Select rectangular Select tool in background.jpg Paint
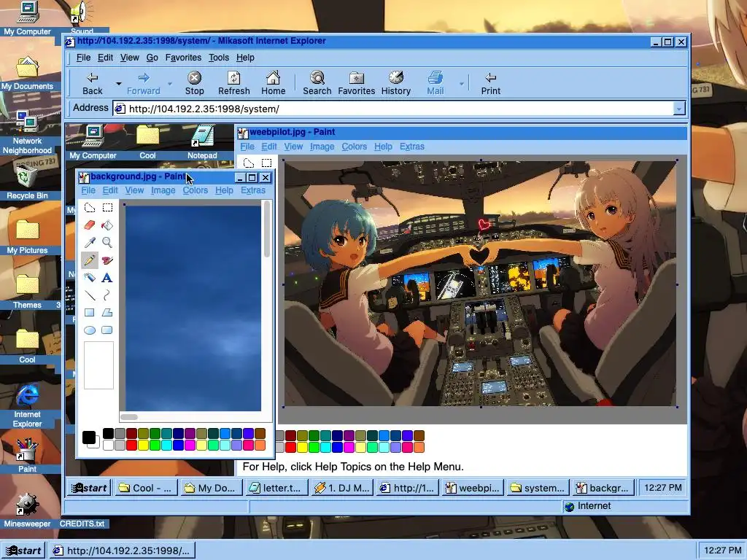 click(108, 208)
